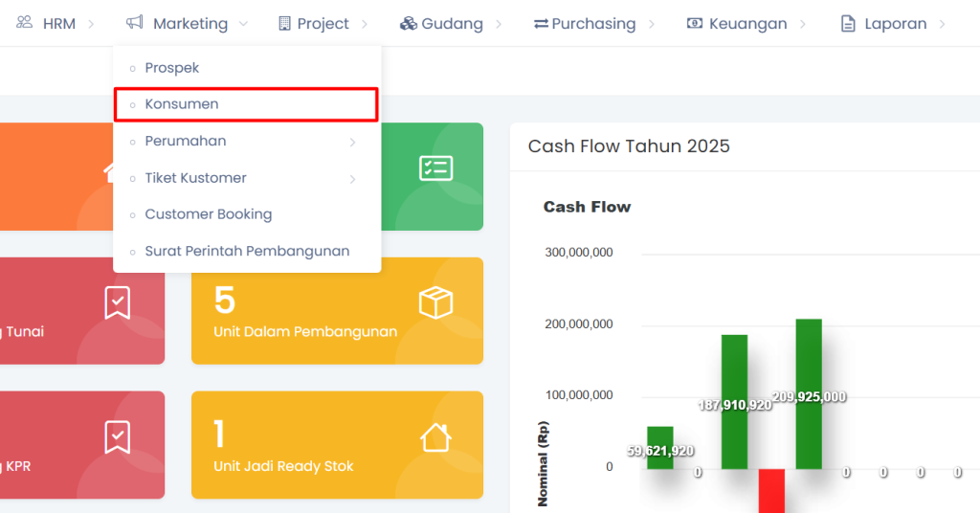Viewport: 980px width, 513px height.
Task: Click the checklist icon on the green card
Action: [435, 168]
